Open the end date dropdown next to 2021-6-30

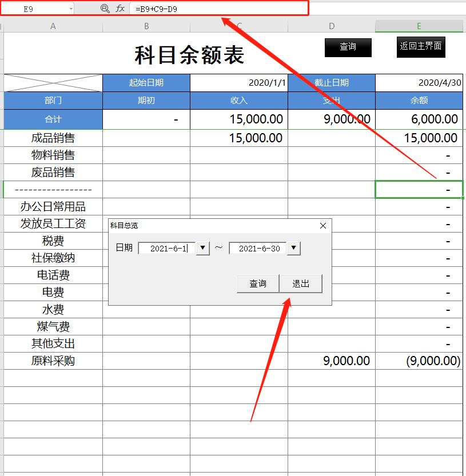(293, 248)
